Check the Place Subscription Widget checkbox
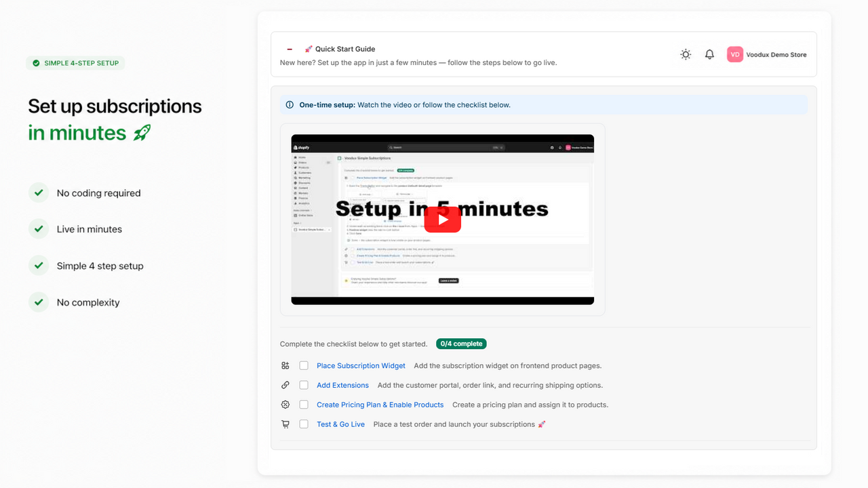The height and width of the screenshot is (488, 868). [x=304, y=365]
